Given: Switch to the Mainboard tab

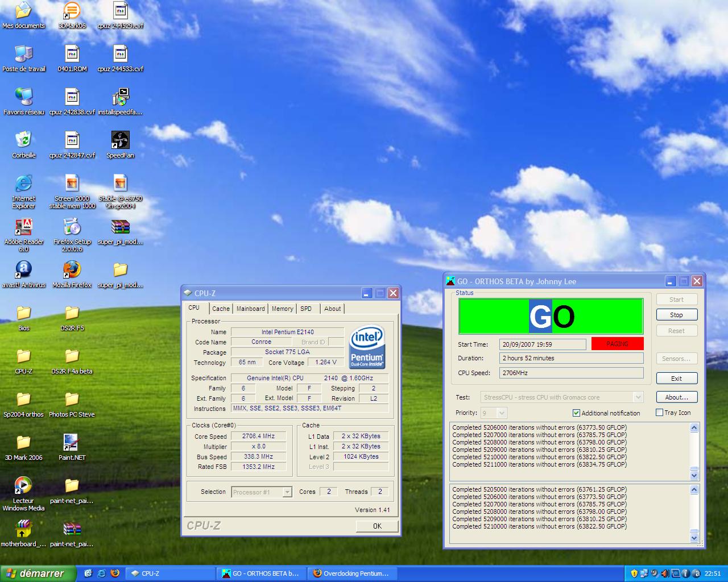Looking at the screenshot, I should (250, 309).
